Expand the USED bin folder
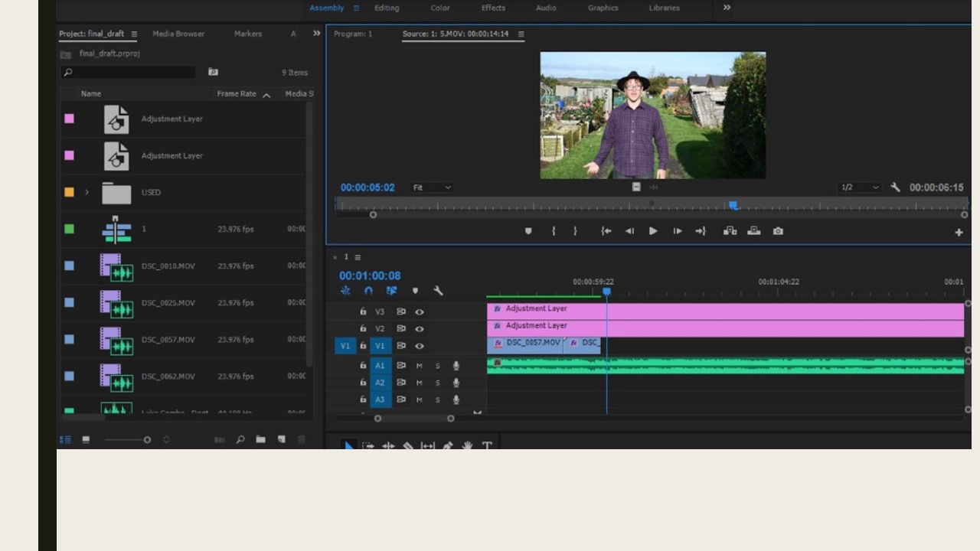The width and height of the screenshot is (980, 551). (x=87, y=192)
